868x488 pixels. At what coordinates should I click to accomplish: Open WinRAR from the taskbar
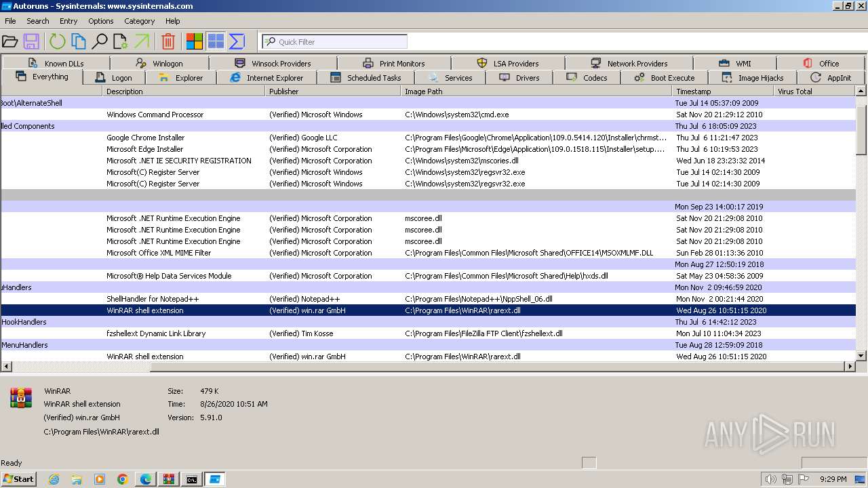[x=169, y=479]
